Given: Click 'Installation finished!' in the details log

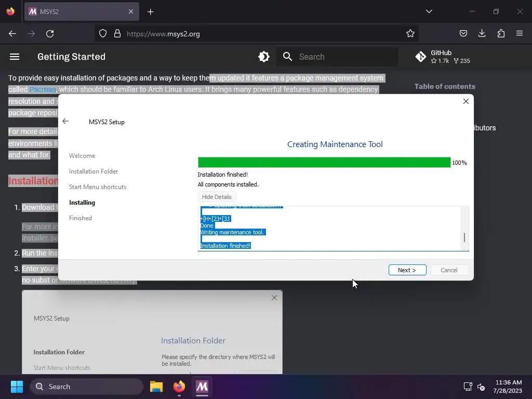Looking at the screenshot, I should [225, 246].
